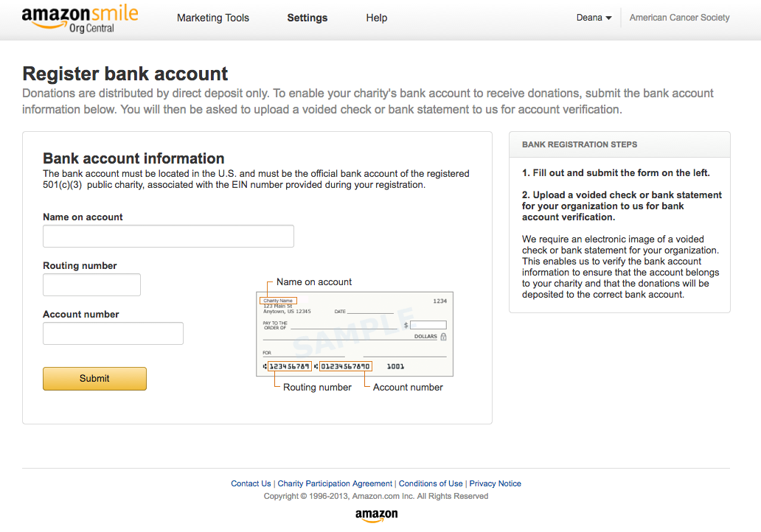This screenshot has height=532, width=761.
Task: Open the Contact Us link
Action: (x=250, y=483)
